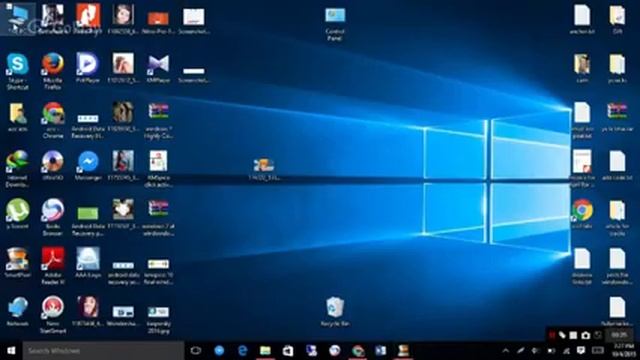Select the Internet Download Manager shortcut

pyautogui.click(x=17, y=169)
